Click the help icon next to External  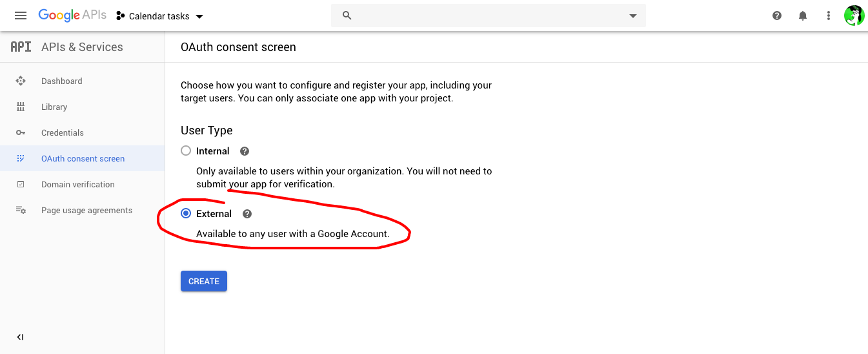[247, 214]
